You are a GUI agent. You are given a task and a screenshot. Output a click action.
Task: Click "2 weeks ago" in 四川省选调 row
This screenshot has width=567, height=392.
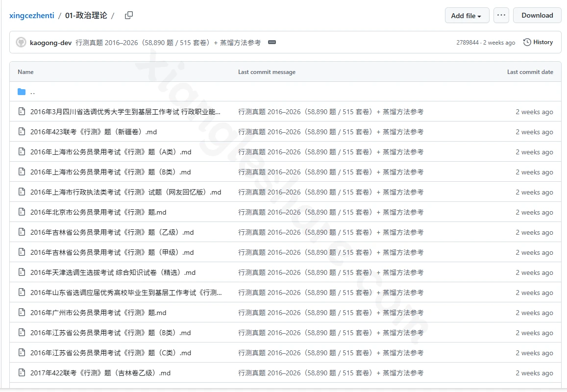[x=534, y=112]
